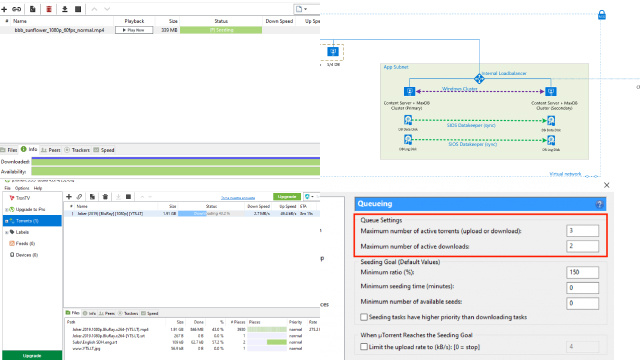Image resolution: width=640 pixels, height=360 pixels.
Task: Open the Files tab in lower window detail pane
Action: click(73, 313)
